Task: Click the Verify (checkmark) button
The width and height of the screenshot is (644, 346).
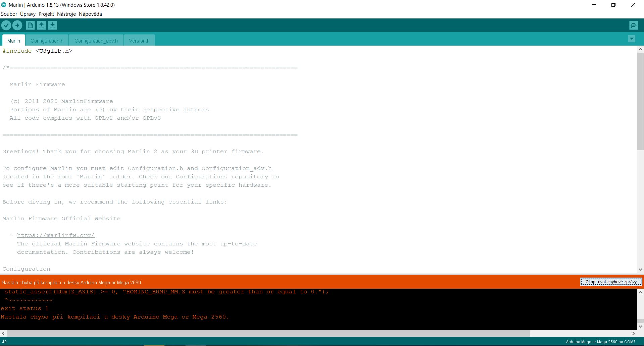Action: [6, 25]
